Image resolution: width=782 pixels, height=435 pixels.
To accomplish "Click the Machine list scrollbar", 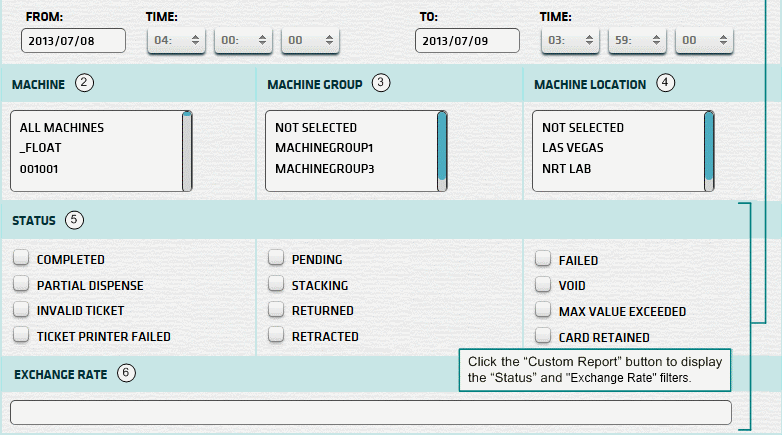I will pyautogui.click(x=187, y=151).
